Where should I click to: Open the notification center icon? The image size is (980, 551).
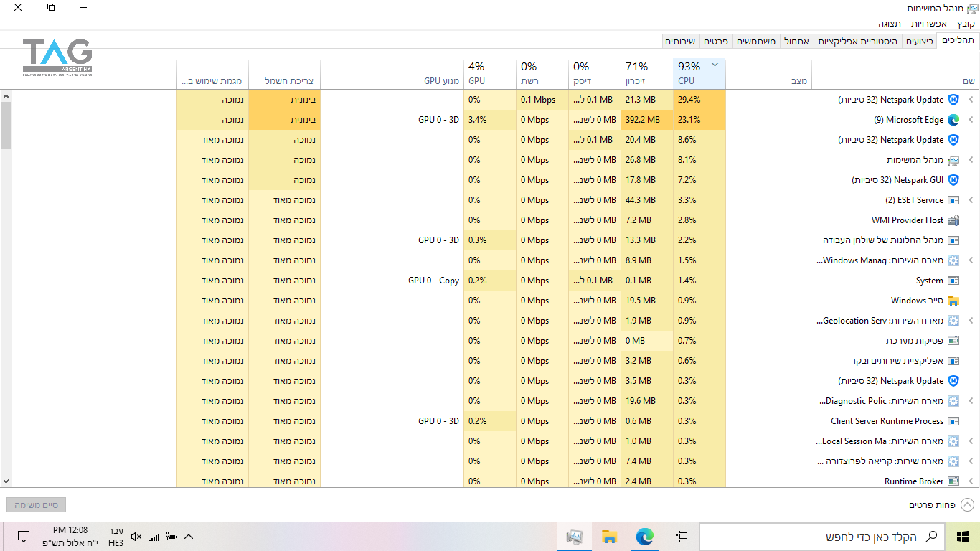23,536
